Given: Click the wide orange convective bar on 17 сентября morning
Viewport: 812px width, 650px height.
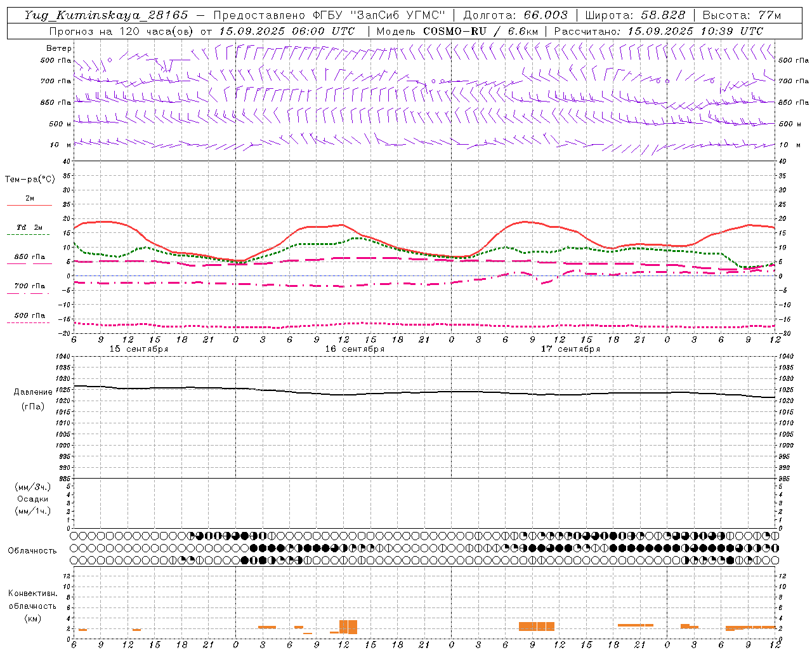Looking at the screenshot, I should [537, 626].
